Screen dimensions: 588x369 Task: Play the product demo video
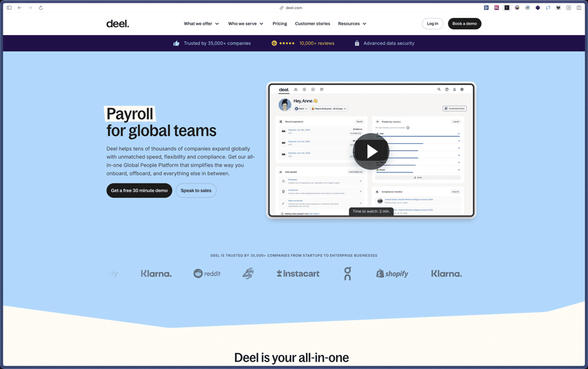[371, 151]
